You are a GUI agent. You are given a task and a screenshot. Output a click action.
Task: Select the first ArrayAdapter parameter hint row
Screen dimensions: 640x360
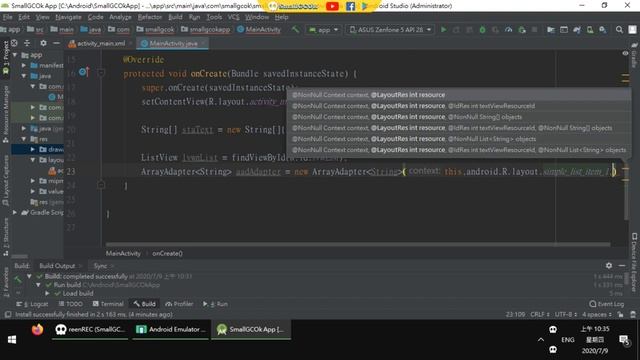[459, 95]
